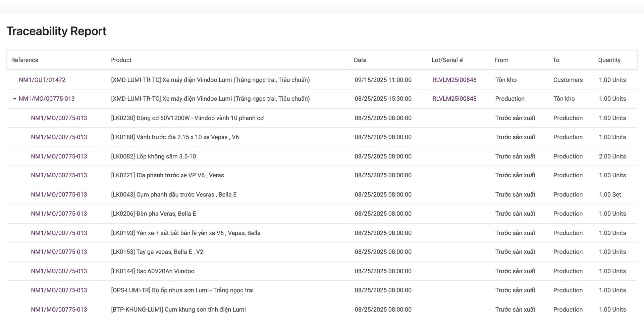
Task: Open the reference link for the LK0188 Vành trước row
Action: (x=59, y=137)
